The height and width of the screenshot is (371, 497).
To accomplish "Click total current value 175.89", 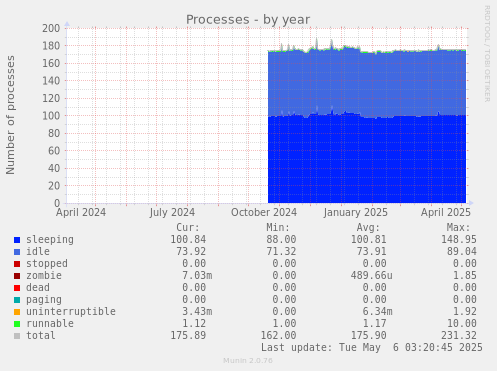I will point(188,336).
